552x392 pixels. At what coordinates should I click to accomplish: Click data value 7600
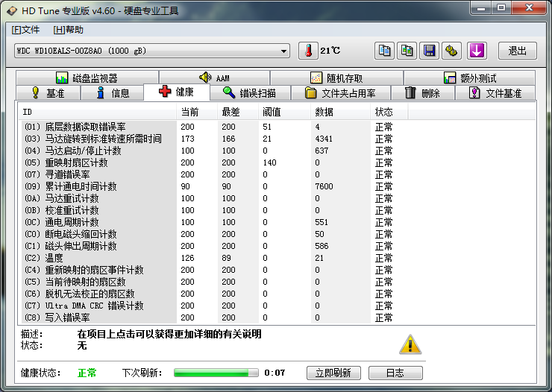324,186
